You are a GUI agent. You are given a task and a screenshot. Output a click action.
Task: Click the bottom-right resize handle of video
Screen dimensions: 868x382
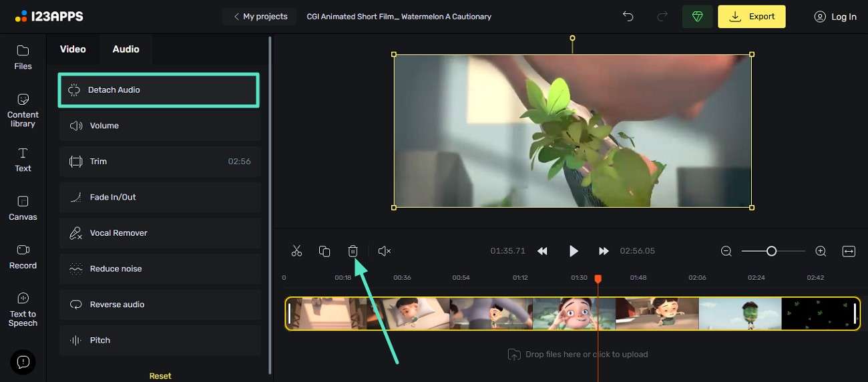click(752, 208)
